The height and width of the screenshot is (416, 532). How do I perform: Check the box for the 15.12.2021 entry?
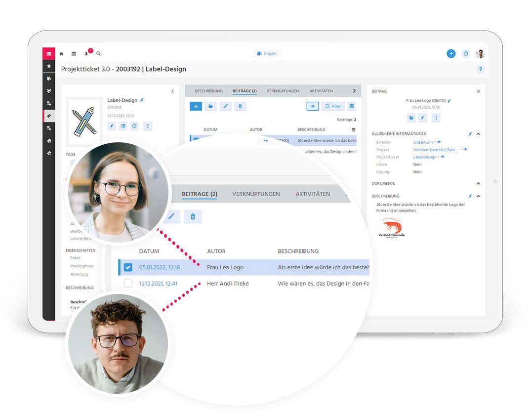pos(128,284)
